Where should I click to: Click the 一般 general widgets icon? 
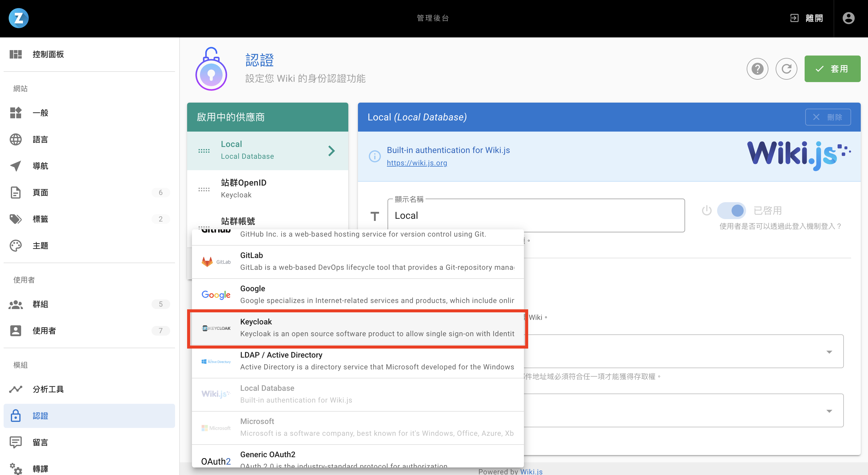click(x=15, y=113)
